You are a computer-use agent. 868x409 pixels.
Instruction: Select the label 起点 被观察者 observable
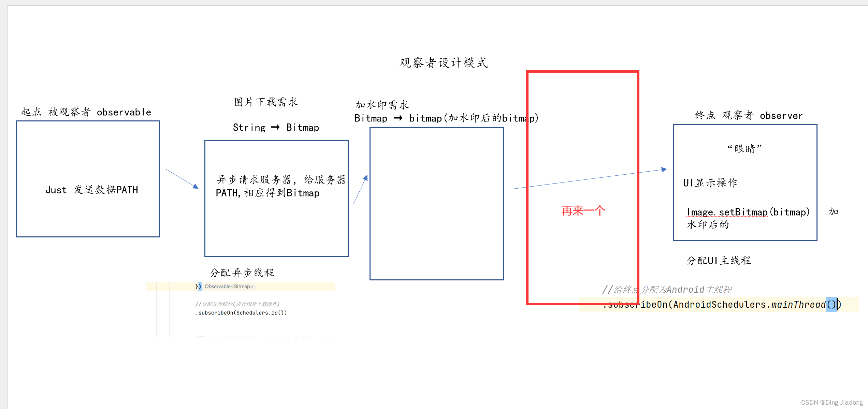click(x=86, y=112)
